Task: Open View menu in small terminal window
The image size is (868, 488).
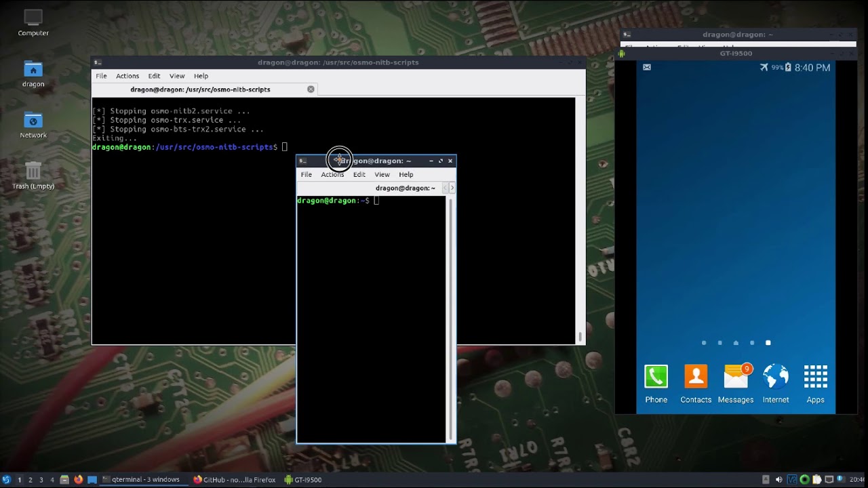Action: click(382, 174)
